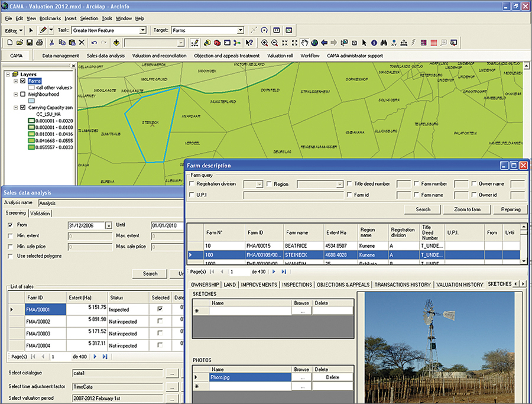Switch to the IMPROVEMENTS tab
Image resolution: width=532 pixels, height=404 pixels.
tap(259, 285)
